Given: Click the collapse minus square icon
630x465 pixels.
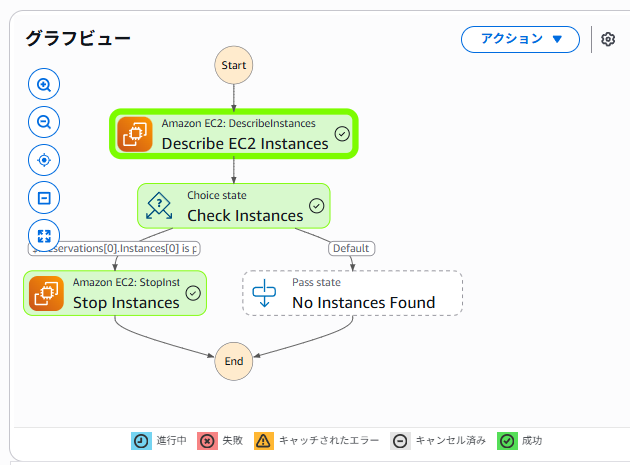Looking at the screenshot, I should 44,198.
